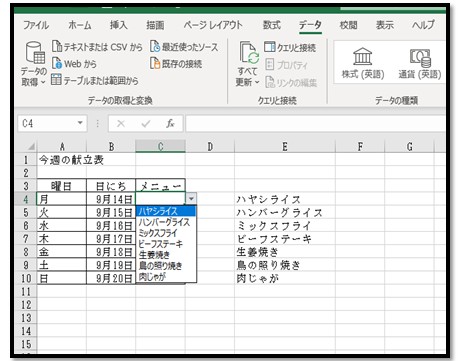Select column D header
This screenshot has width=461, height=361.
210,147
